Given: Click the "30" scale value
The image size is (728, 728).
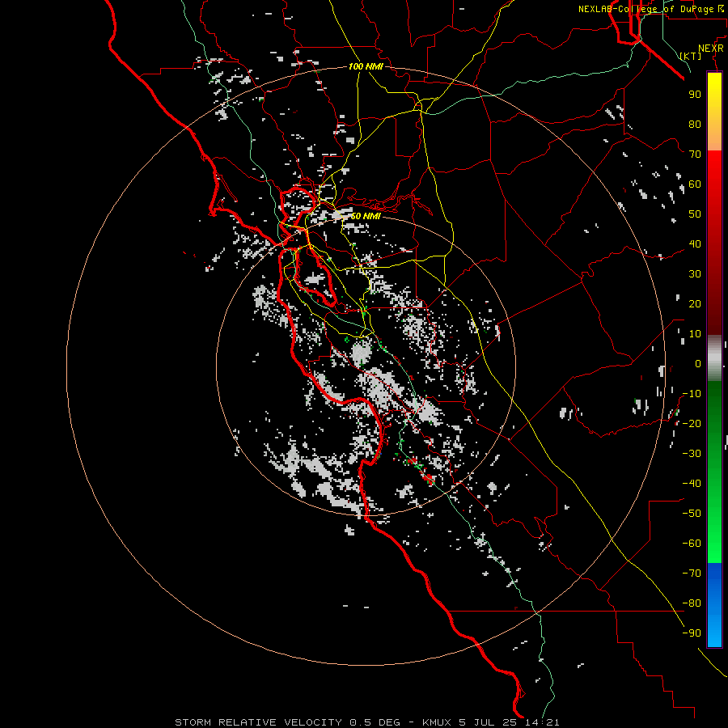Looking at the screenshot, I should [x=695, y=274].
